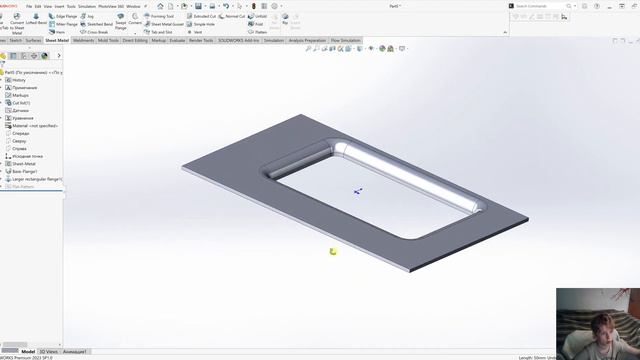Expand the Cut list(1) tree node
Screen dimensions: 640x360
2,103
